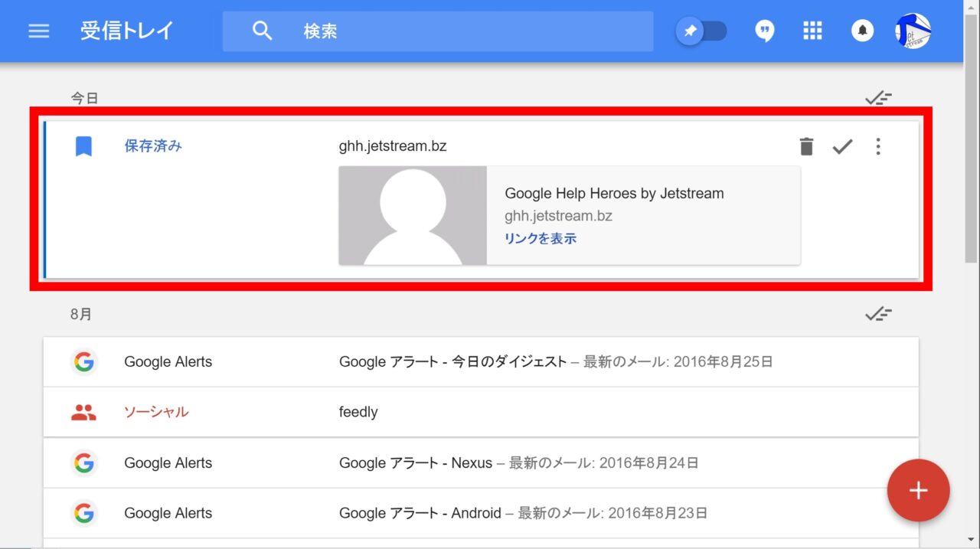Click the red compose plus button

tap(918, 491)
